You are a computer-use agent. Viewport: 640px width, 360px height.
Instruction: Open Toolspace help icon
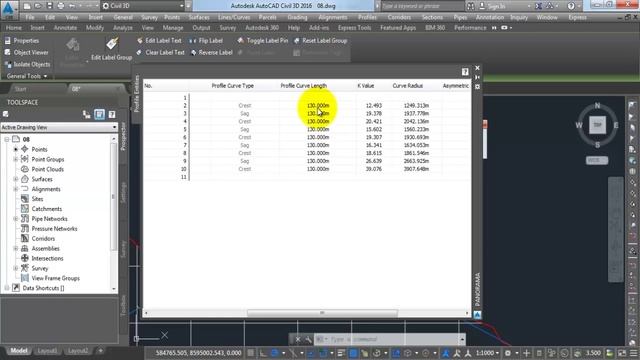112,115
